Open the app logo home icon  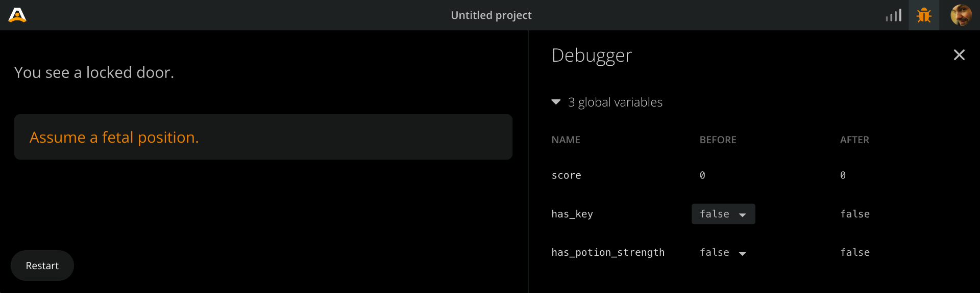click(17, 15)
